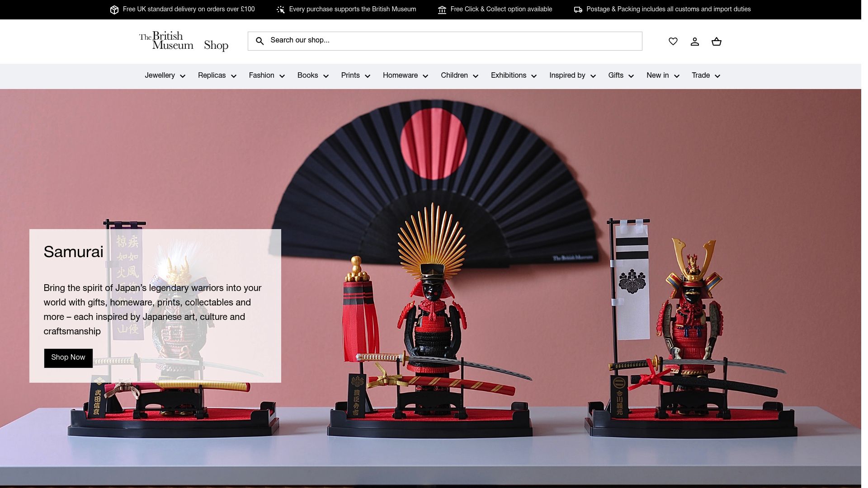Open the wishlist heart icon

(x=673, y=42)
